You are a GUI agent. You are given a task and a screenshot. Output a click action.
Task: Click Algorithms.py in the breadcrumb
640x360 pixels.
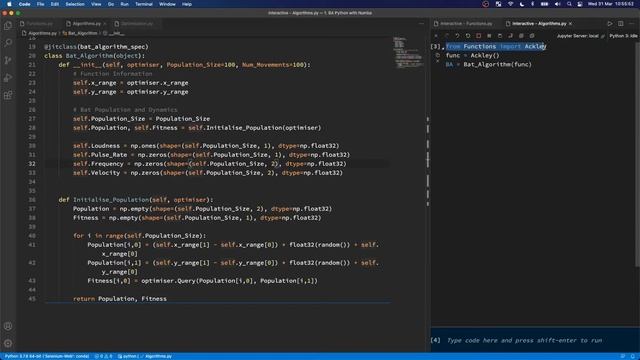(x=42, y=33)
